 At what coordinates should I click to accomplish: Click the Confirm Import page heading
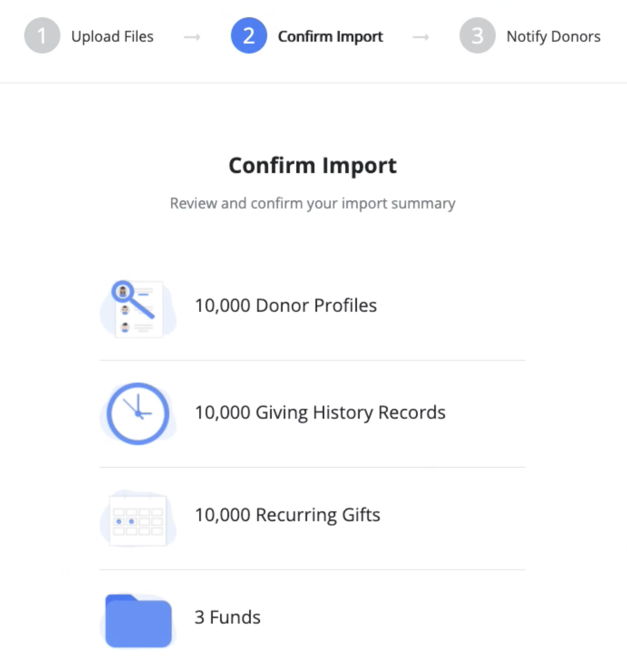[x=313, y=166]
